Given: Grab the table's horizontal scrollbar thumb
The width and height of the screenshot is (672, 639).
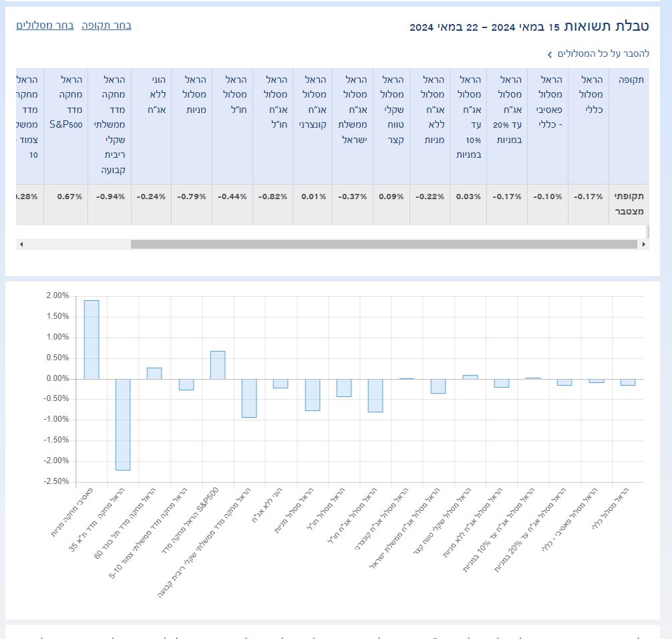Looking at the screenshot, I should pos(384,245).
